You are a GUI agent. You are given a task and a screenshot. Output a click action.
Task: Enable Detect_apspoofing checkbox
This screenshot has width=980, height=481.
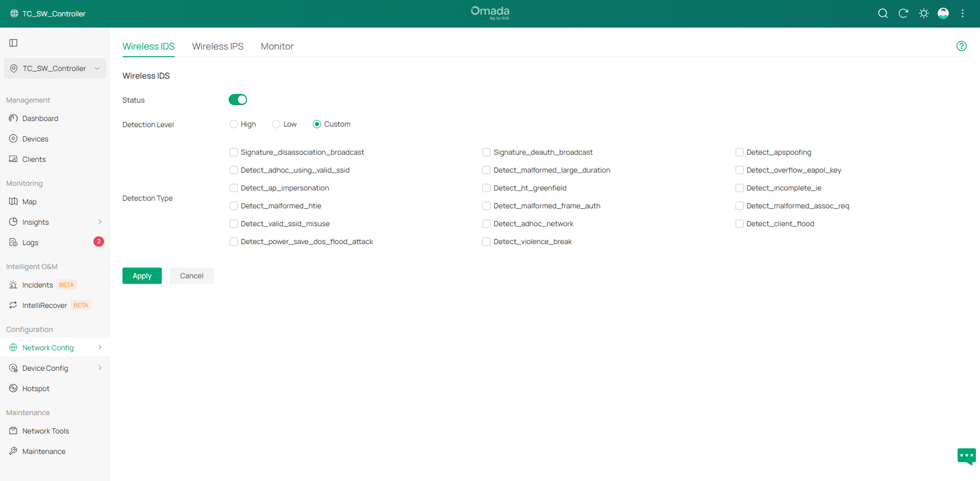click(x=739, y=152)
